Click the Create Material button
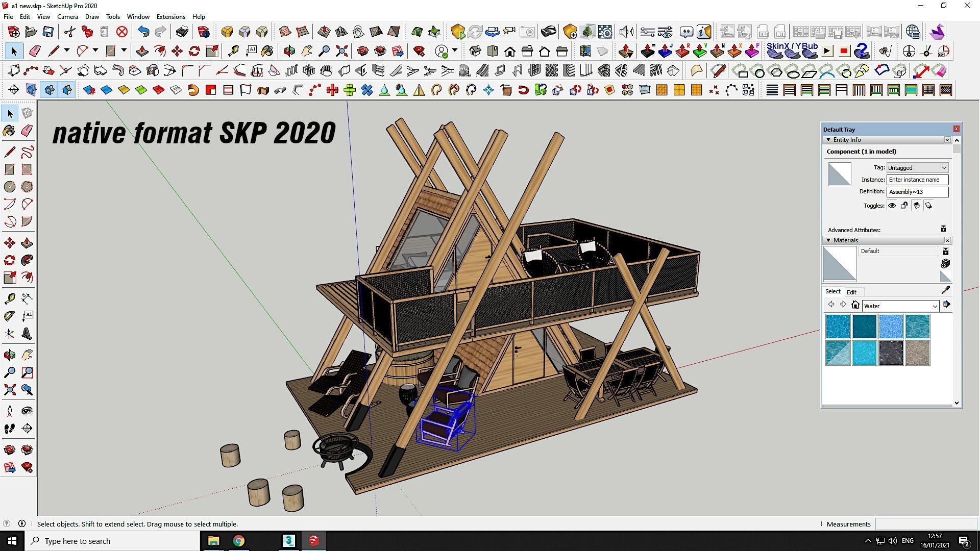Image resolution: width=980 pixels, height=551 pixels. [x=945, y=264]
